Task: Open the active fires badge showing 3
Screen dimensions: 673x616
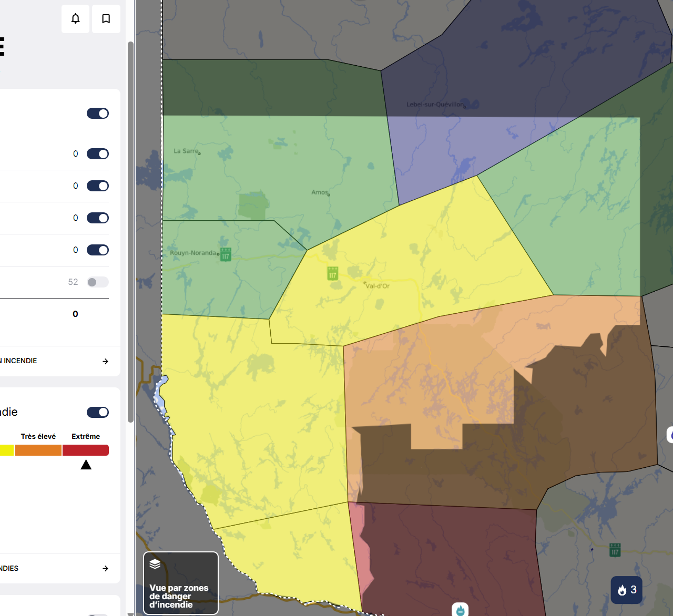Action: point(626,590)
